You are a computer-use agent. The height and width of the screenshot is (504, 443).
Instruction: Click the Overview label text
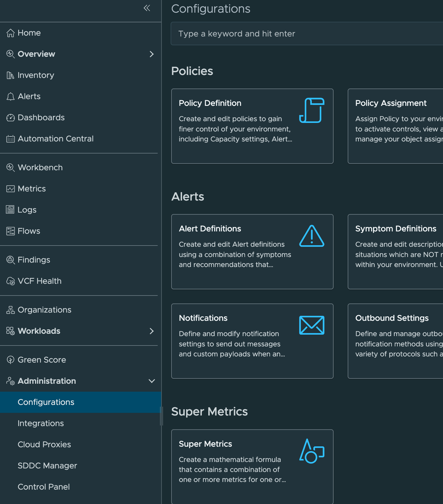36,54
